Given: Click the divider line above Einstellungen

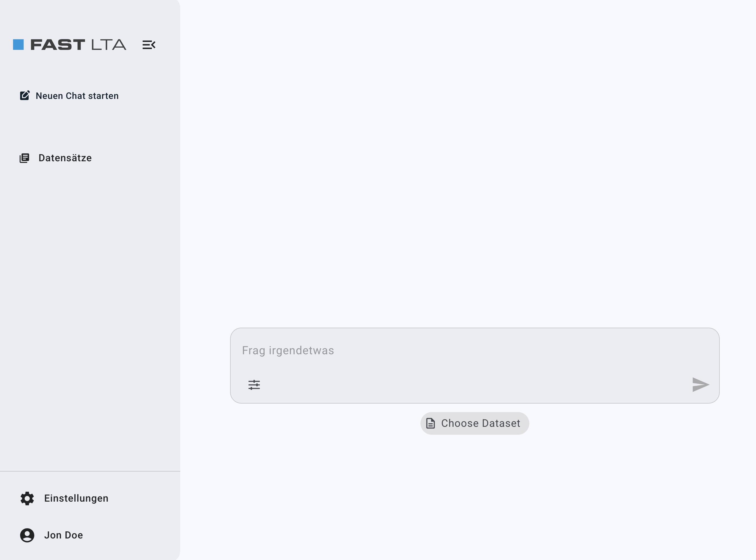Looking at the screenshot, I should pyautogui.click(x=90, y=471).
